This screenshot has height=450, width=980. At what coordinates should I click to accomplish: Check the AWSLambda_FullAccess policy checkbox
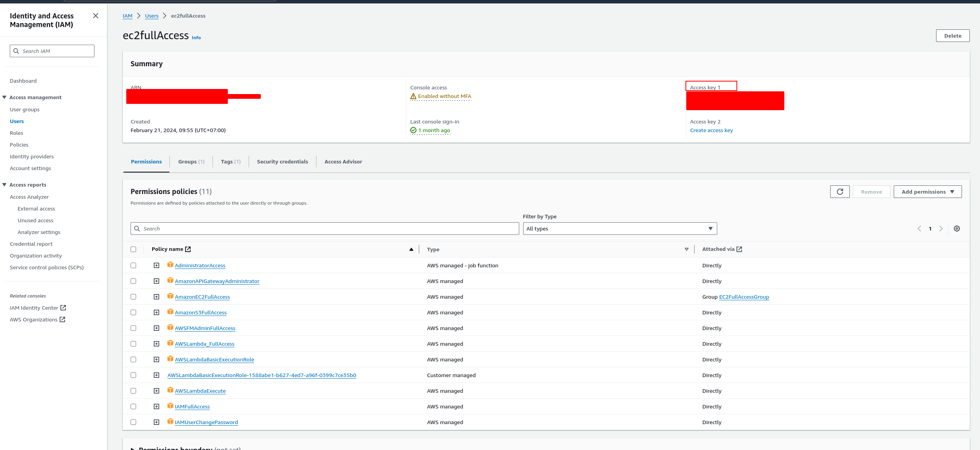133,344
